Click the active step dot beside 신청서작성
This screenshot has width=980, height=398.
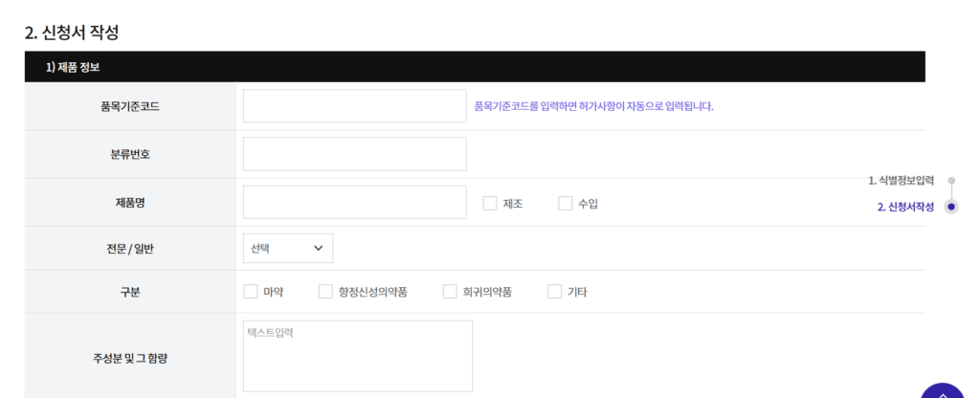point(950,207)
